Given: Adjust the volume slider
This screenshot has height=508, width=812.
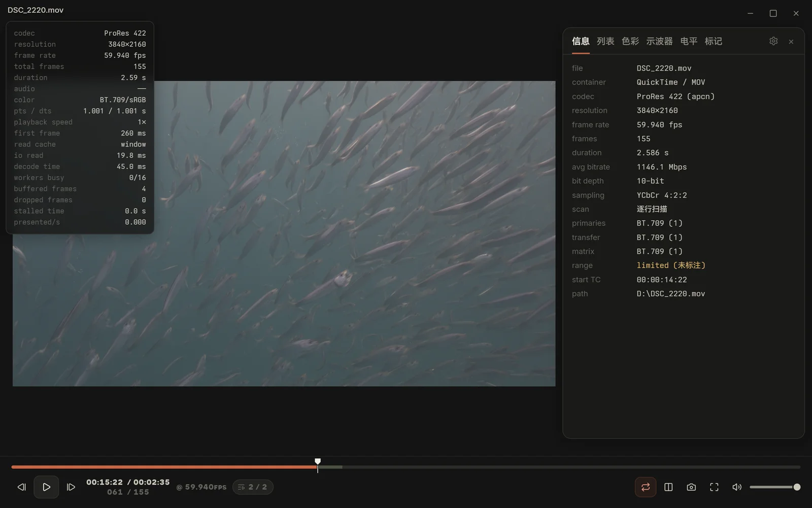Looking at the screenshot, I should click(775, 487).
